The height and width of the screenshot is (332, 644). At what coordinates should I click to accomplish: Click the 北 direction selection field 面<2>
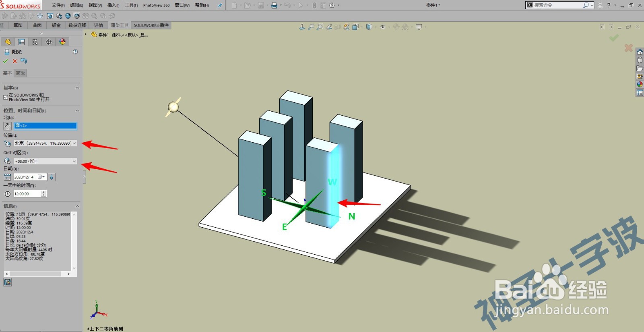pos(45,126)
